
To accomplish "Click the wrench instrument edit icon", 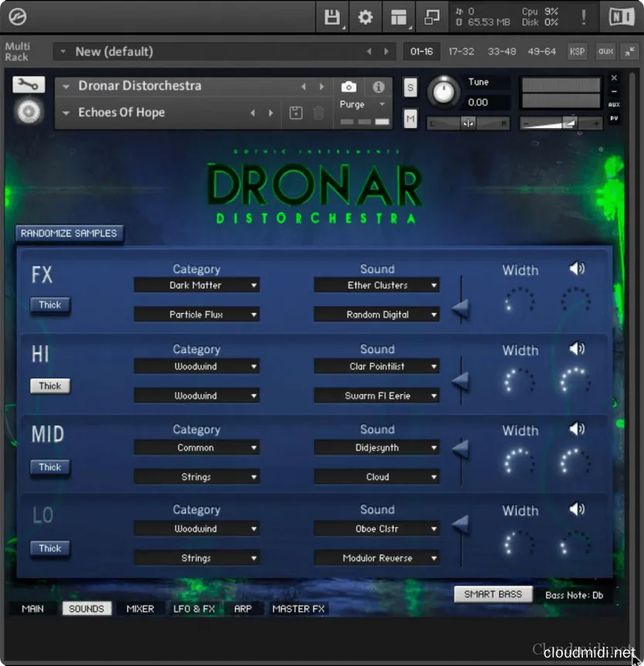I will pyautogui.click(x=29, y=85).
